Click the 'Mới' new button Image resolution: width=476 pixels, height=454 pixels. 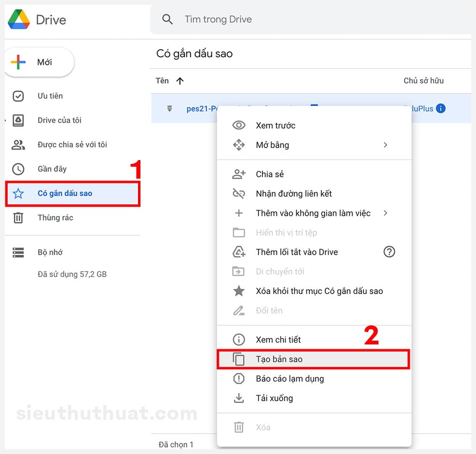coord(40,62)
